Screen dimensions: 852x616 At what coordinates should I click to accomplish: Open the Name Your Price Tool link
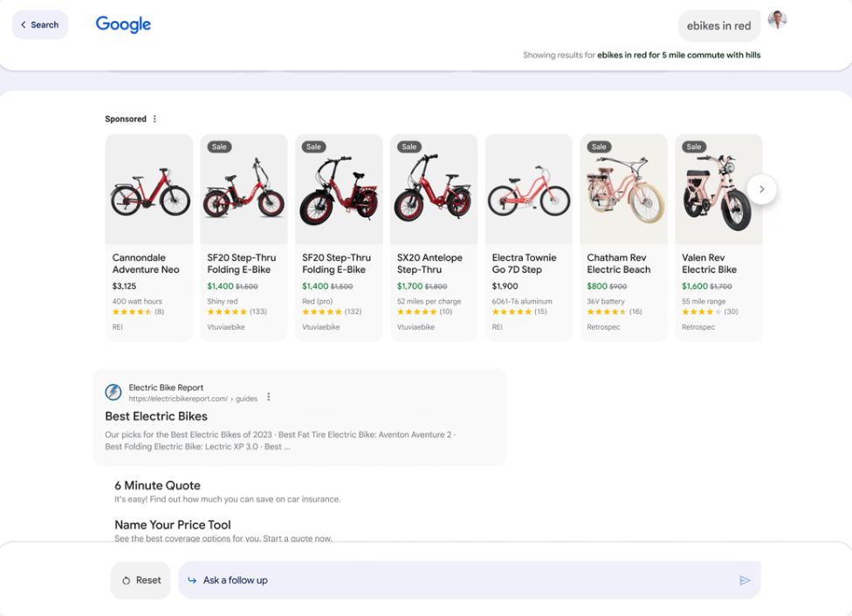click(173, 524)
